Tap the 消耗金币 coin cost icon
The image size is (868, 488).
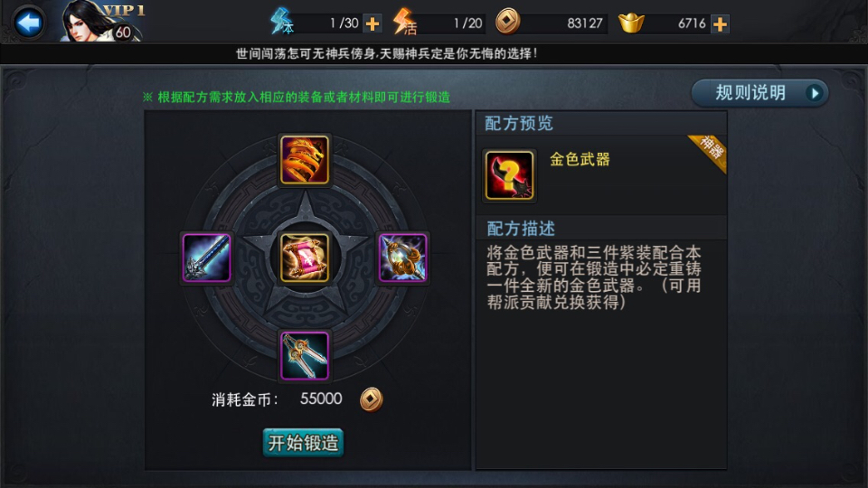click(371, 399)
